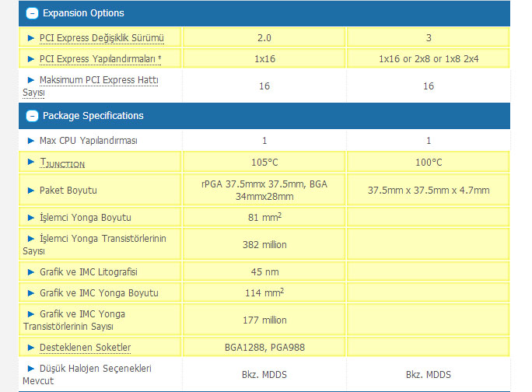Open Maksimum PCI Express Hattı Sayısı link
The image size is (532, 392).
pos(90,86)
